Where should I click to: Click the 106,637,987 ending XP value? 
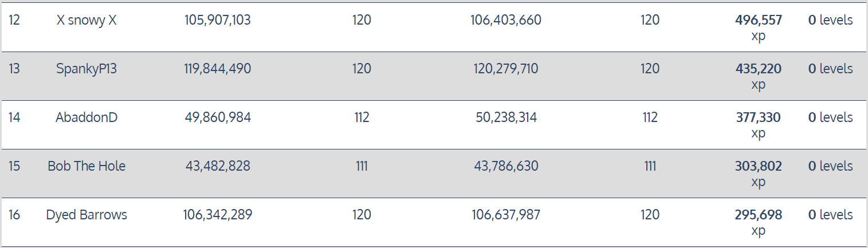505,215
